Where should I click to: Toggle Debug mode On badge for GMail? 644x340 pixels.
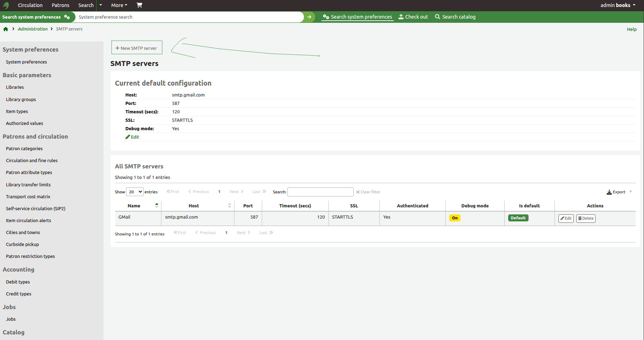click(x=454, y=218)
